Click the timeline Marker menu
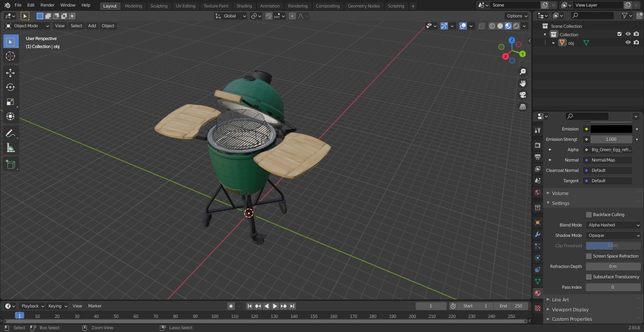 (x=95, y=306)
